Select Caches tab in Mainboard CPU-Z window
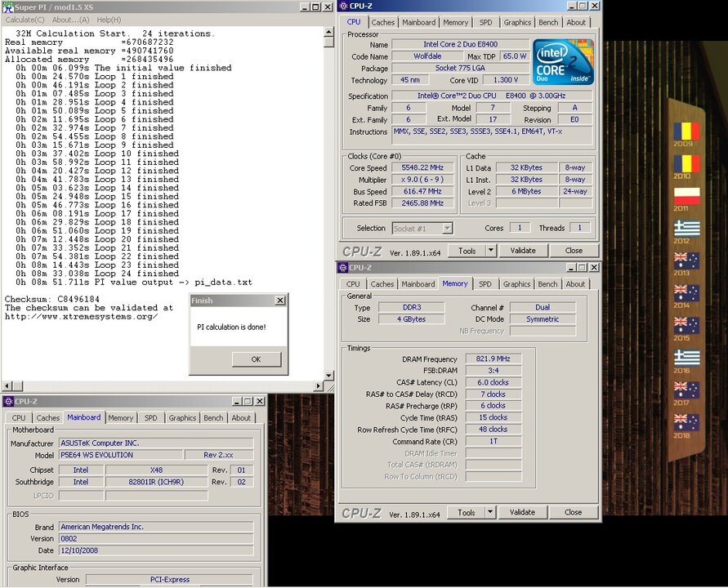 [x=48, y=418]
